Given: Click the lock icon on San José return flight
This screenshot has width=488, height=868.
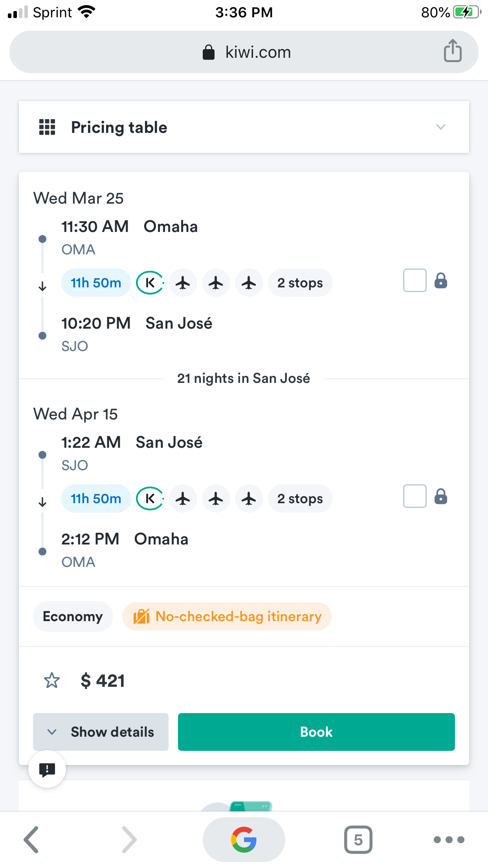Looking at the screenshot, I should point(441,497).
